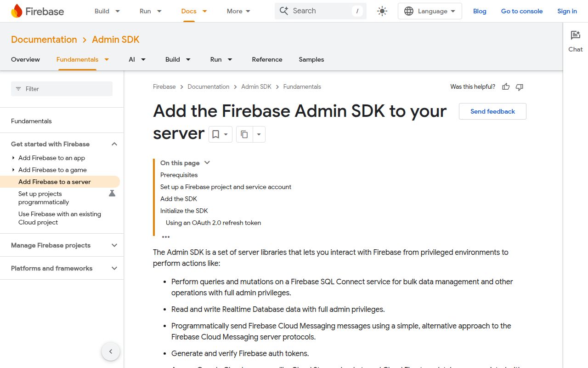588x368 pixels.
Task: Click Firebase in the breadcrumb
Action: pos(164,86)
